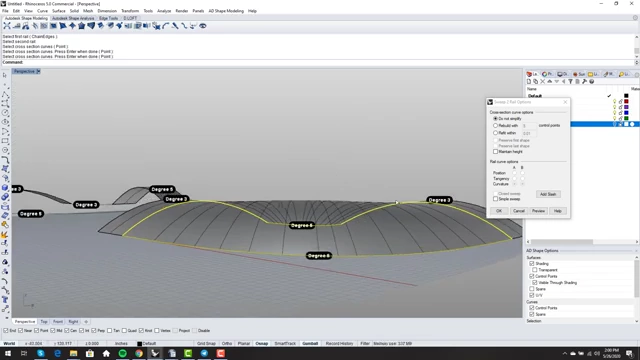Open the Perspective viewport title dropdown
The image size is (640, 360).
(38, 71)
